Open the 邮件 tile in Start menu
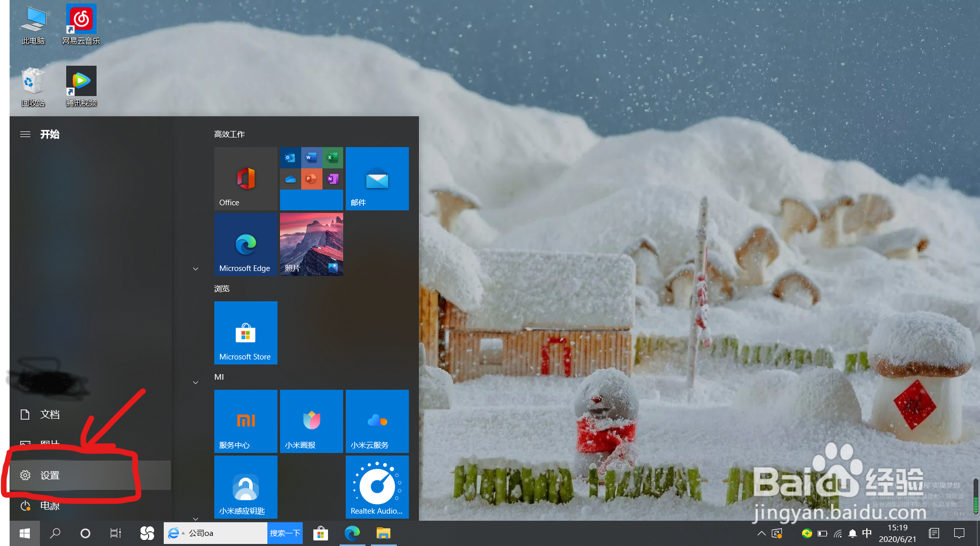 (377, 178)
